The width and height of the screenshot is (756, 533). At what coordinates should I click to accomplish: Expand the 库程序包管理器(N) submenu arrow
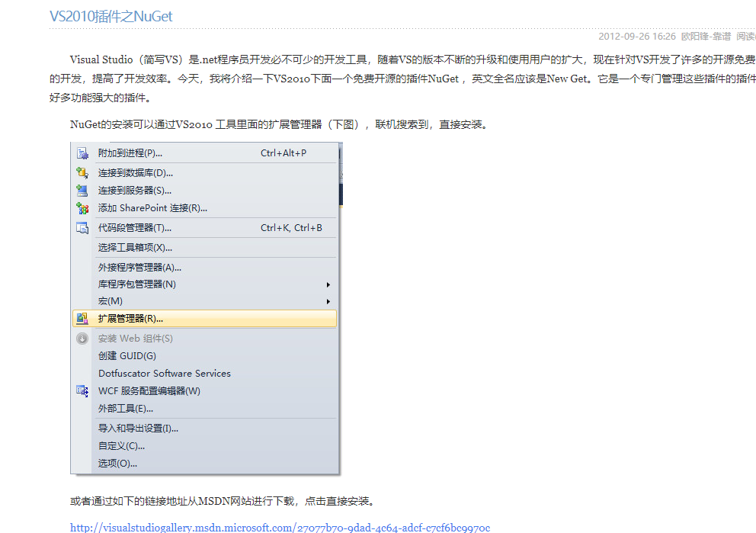click(329, 283)
